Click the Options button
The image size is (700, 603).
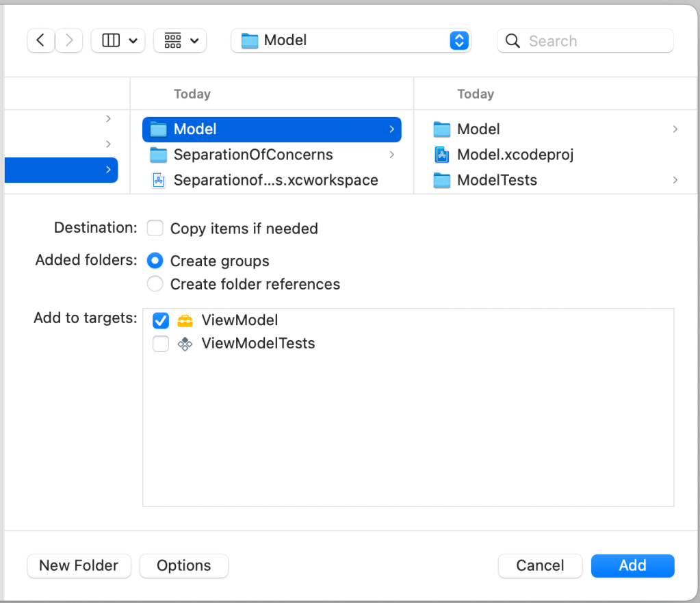(183, 565)
